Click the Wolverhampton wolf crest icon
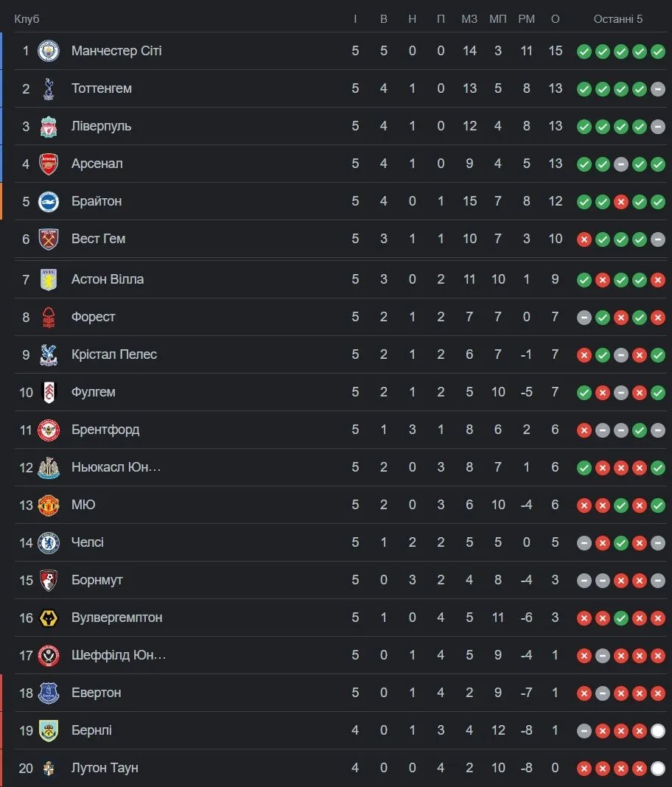 pyautogui.click(x=49, y=618)
